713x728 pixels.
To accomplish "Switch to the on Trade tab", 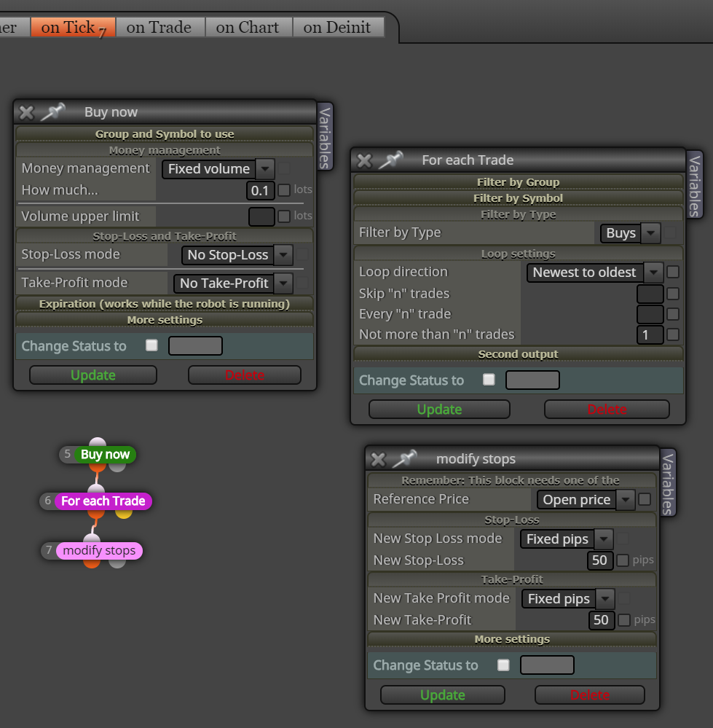I will click(x=159, y=28).
